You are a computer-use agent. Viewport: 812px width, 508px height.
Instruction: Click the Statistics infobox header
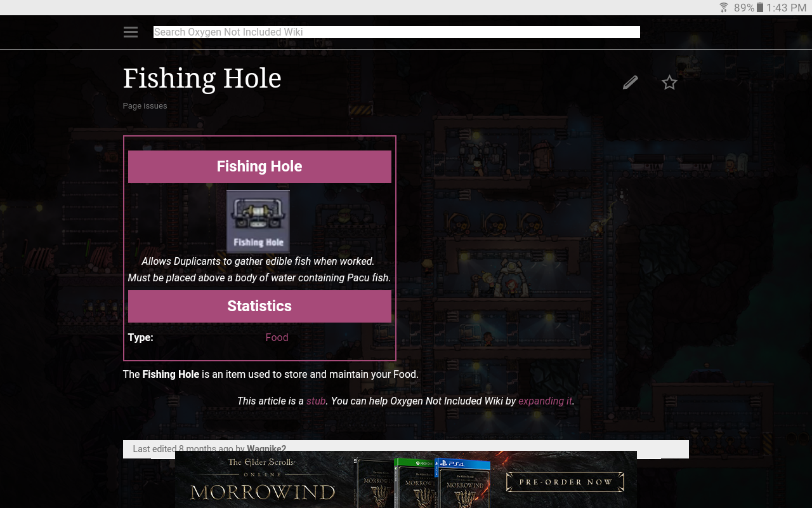click(x=259, y=306)
